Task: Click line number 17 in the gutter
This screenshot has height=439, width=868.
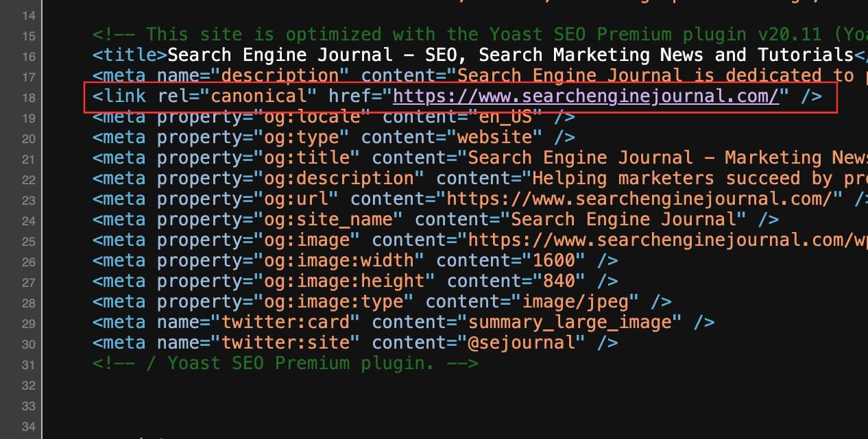Action: (28, 76)
